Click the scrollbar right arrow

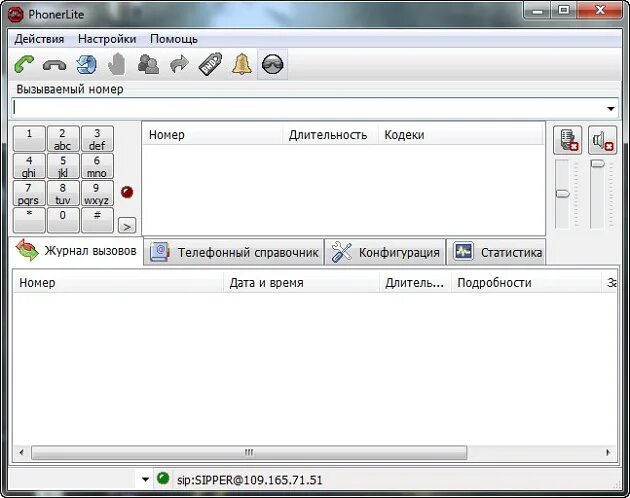pos(608,452)
